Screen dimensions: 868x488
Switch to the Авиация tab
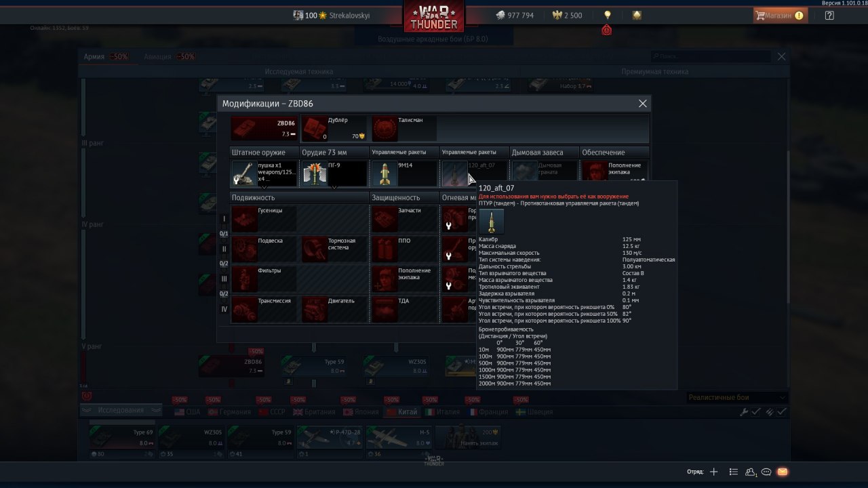[x=157, y=57]
